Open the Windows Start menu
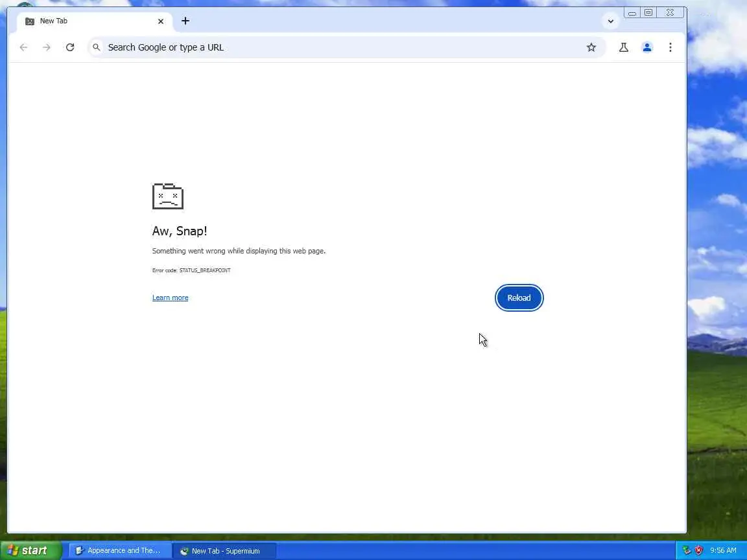The image size is (747, 560). pos(31,550)
